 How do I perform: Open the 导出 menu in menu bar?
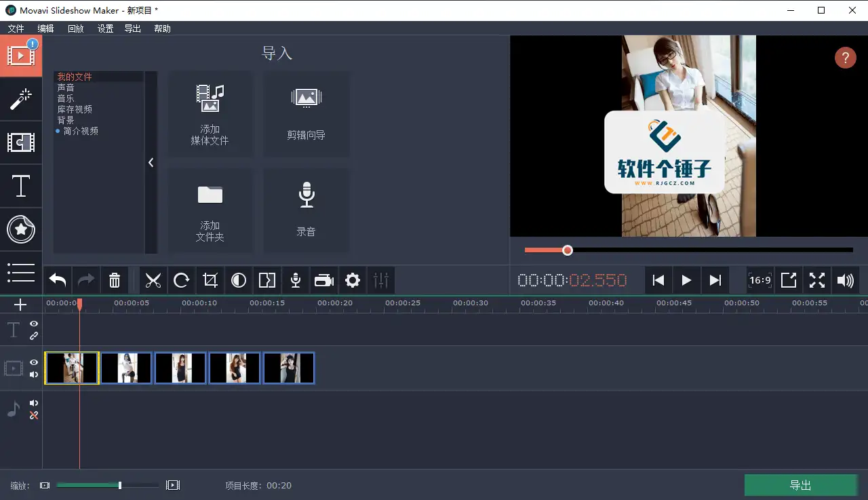(133, 28)
